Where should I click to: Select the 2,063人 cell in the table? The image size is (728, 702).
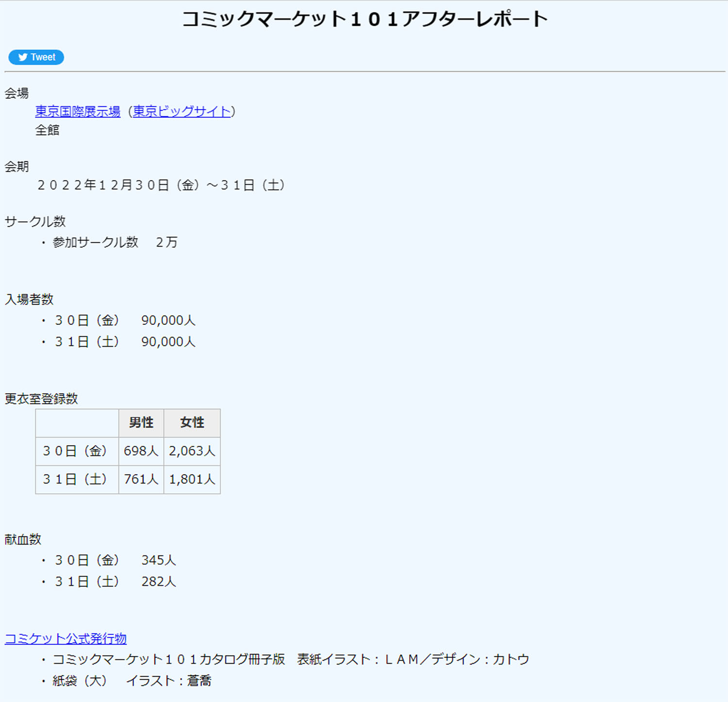click(x=192, y=451)
